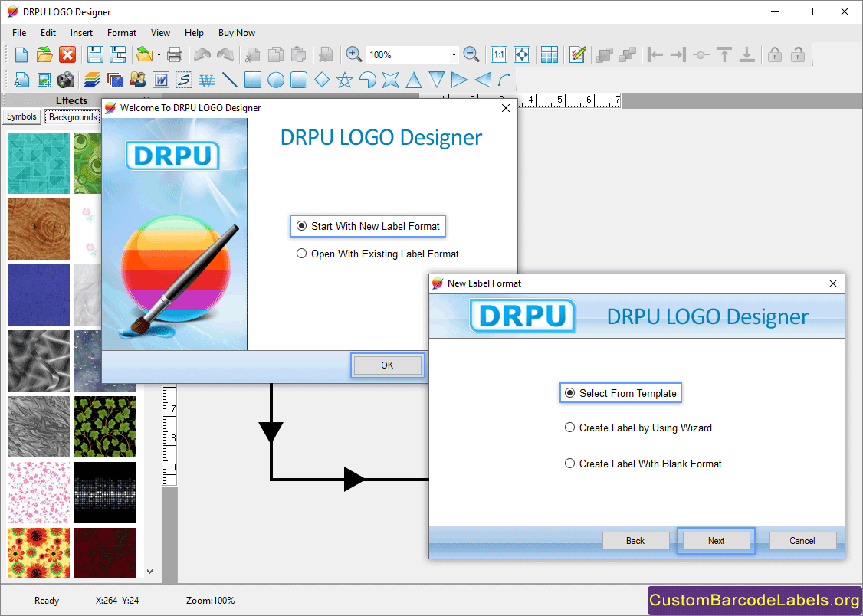The image size is (863, 616).
Task: Open the Format menu
Action: [x=122, y=33]
